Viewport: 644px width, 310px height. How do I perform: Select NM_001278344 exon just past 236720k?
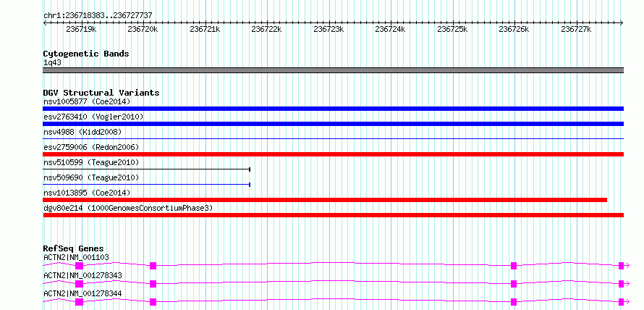[153, 302]
